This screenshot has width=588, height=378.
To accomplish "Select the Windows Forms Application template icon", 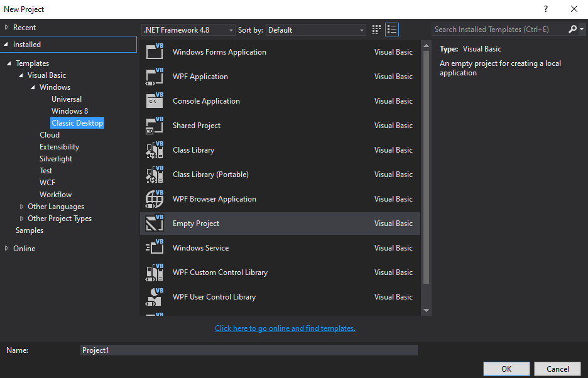I will point(155,51).
